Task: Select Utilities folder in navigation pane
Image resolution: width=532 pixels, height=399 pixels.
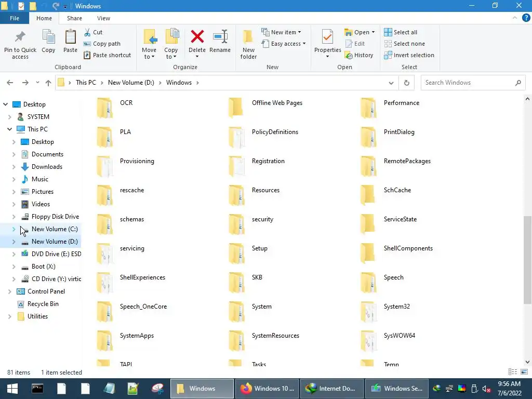Action: (x=37, y=316)
